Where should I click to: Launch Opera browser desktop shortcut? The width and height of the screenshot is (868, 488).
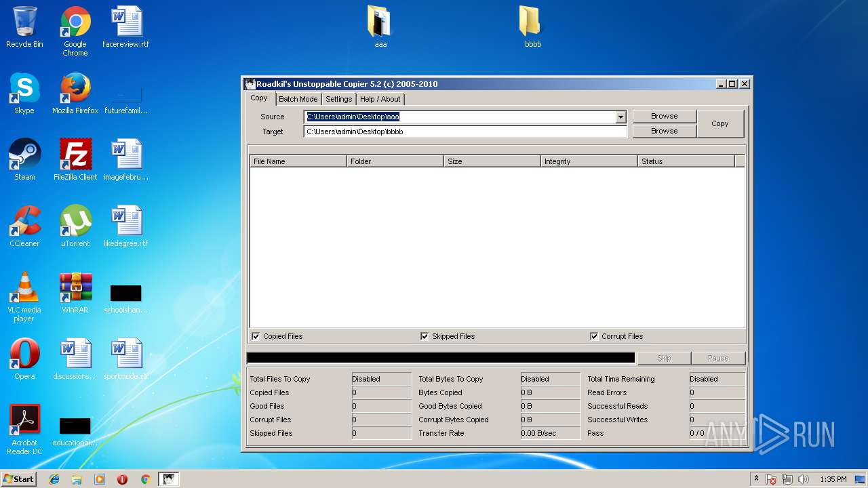tap(24, 359)
